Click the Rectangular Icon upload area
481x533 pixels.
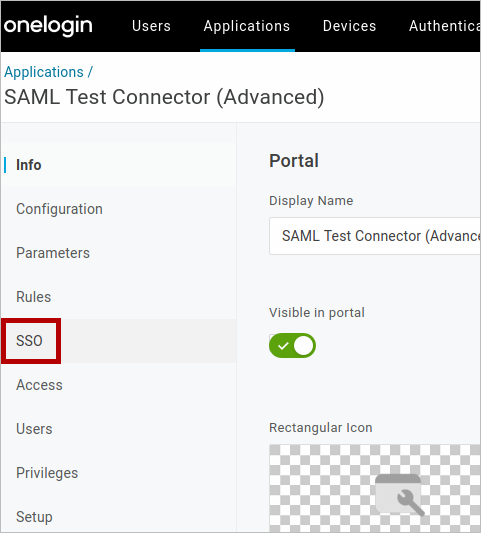coord(375,488)
